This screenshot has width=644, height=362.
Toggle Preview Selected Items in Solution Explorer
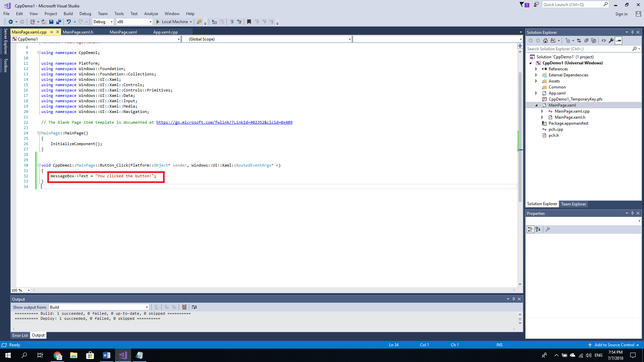click(x=619, y=41)
